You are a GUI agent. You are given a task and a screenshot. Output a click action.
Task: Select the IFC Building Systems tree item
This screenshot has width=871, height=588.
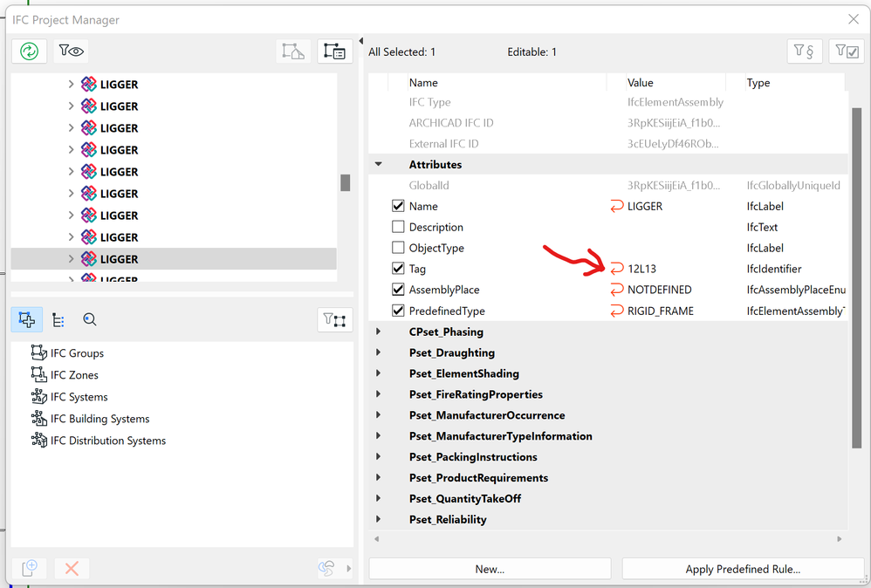coord(100,419)
